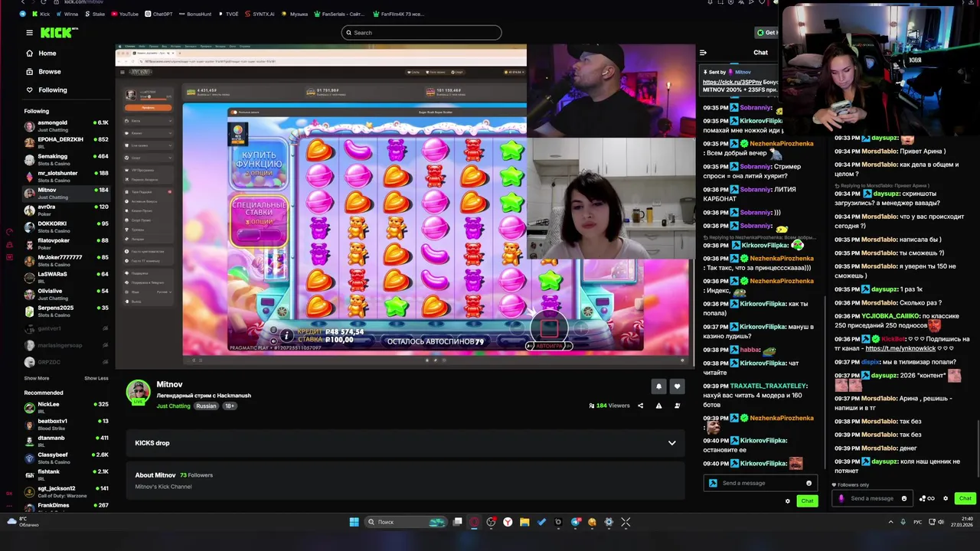Open MrJoker7777777 channel in sidebar
Image resolution: width=980 pixels, height=551 pixels.
(x=65, y=261)
